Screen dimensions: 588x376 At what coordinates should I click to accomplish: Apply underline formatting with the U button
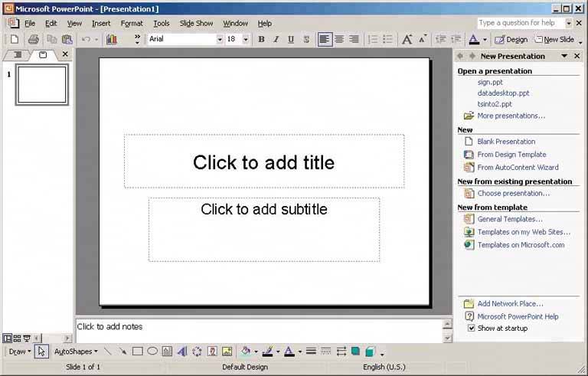(x=291, y=39)
